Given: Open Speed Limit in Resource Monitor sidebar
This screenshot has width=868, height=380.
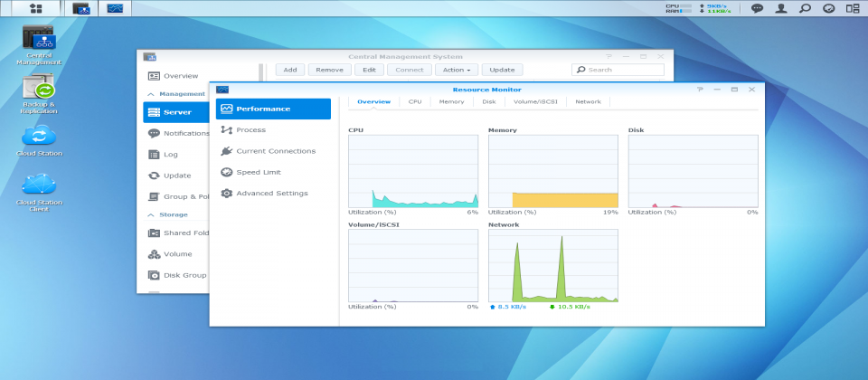Looking at the screenshot, I should click(258, 172).
